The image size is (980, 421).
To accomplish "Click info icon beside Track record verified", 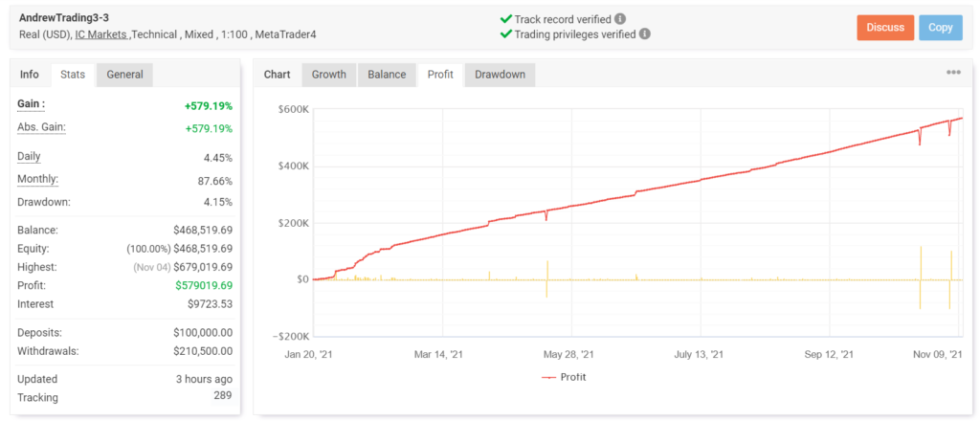I will (620, 19).
